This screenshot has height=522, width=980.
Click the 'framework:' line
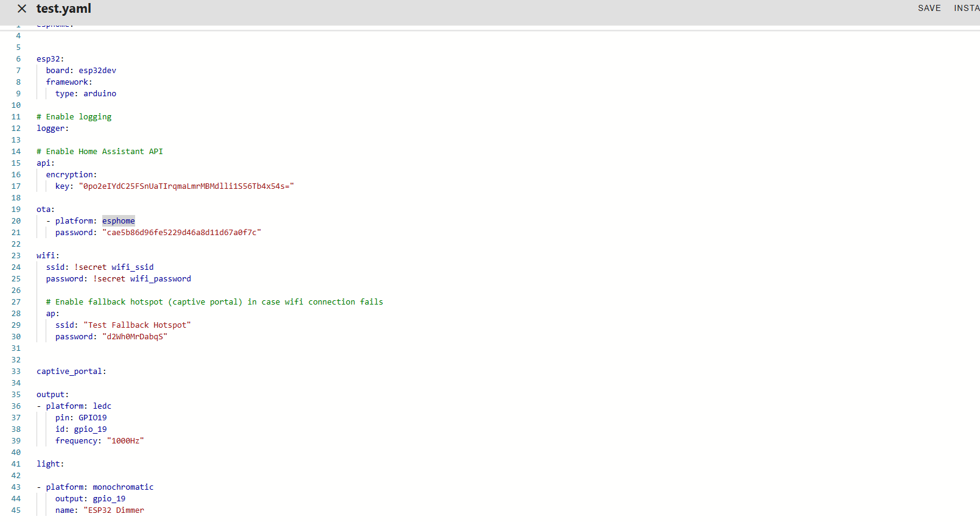point(69,82)
